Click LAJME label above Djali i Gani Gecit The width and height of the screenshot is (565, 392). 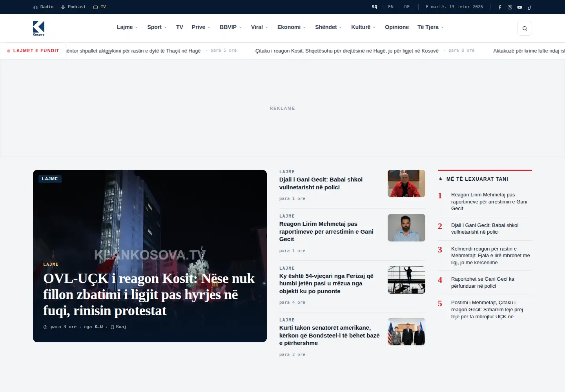tap(287, 172)
